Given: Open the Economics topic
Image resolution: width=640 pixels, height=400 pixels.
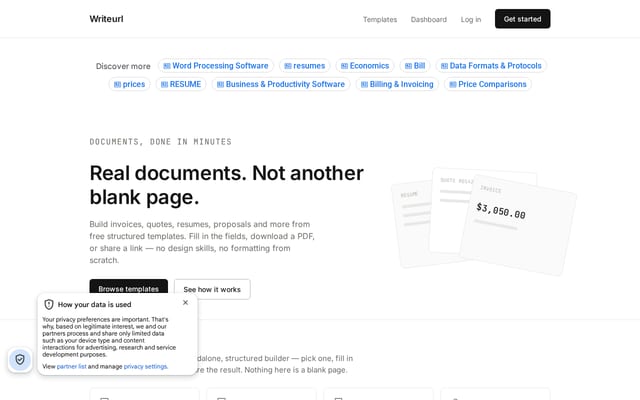Looking at the screenshot, I should [x=365, y=66].
